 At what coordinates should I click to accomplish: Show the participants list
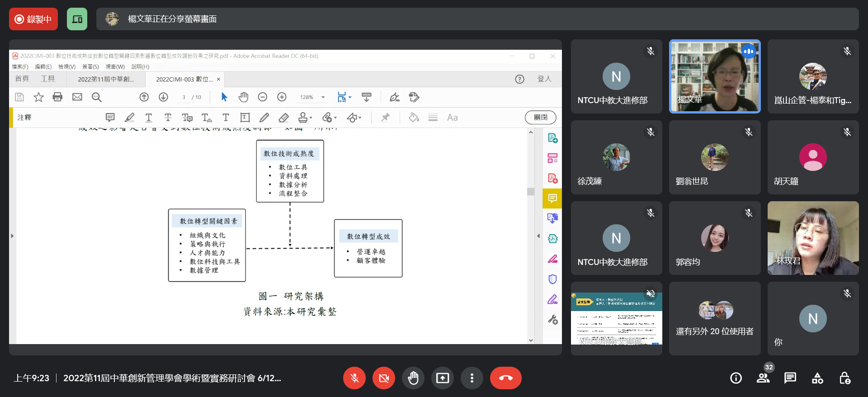click(763, 378)
